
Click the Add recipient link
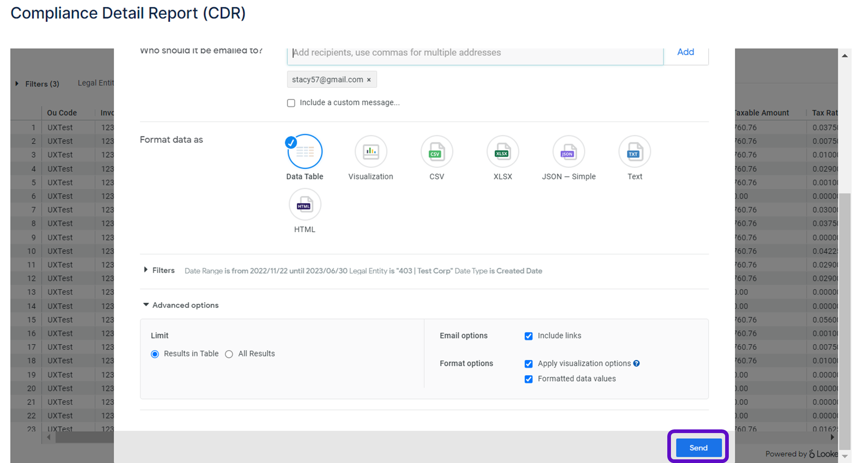tap(685, 52)
